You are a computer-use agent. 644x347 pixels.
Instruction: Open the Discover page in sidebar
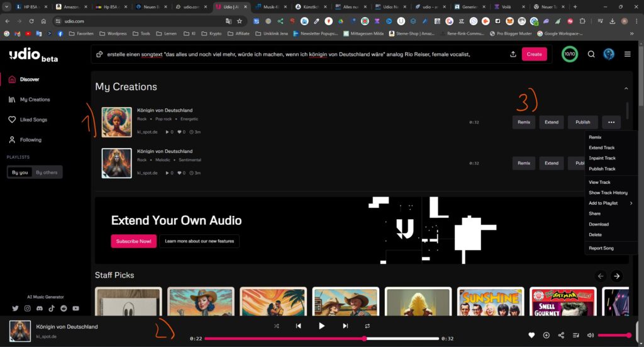tap(29, 79)
